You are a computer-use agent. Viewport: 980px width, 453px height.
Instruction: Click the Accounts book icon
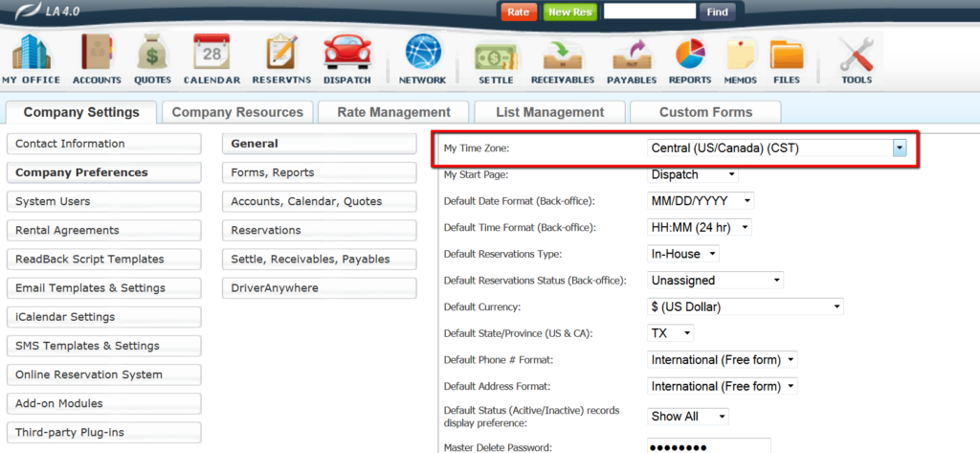97,54
